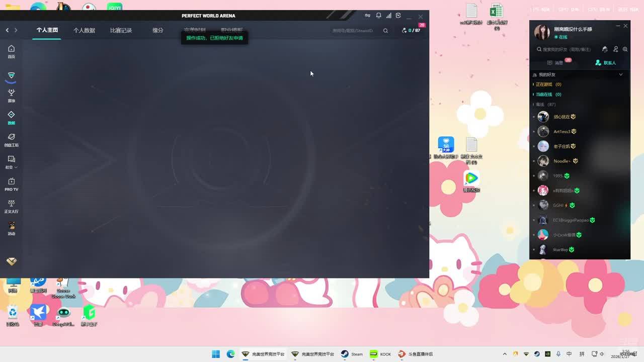Open 消息 messages tab in friends panel
This screenshot has width=644, height=362.
pyautogui.click(x=555, y=63)
